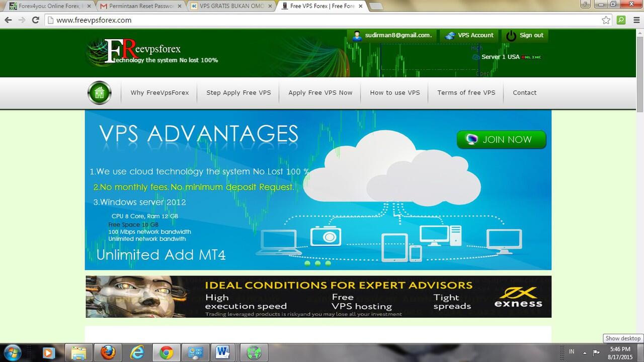Open Microsoft Word from the taskbar
This screenshot has height=362, width=644.
coord(222,352)
